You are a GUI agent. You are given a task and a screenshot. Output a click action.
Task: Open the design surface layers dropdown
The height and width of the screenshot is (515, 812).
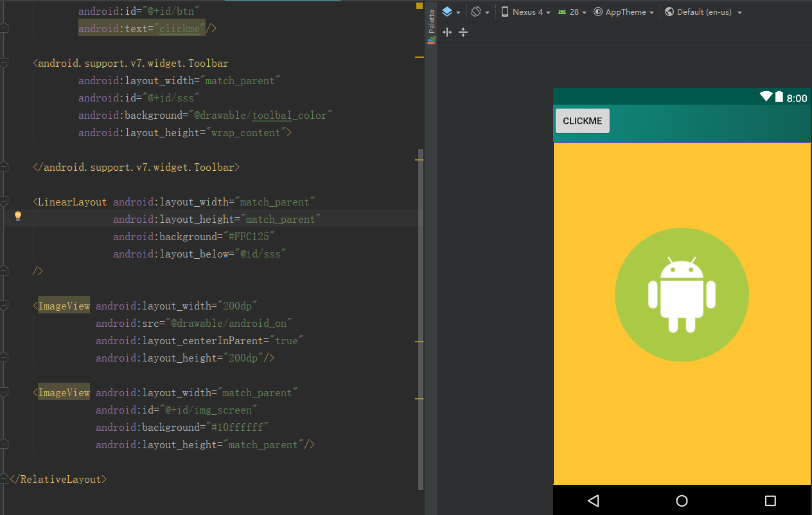coord(451,12)
